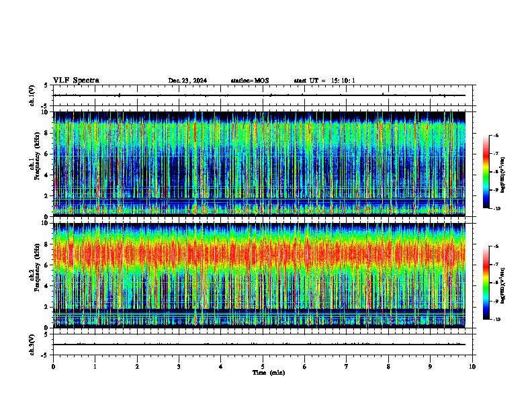Screen dimensions: 532x411
Task: Click the "VLF Spectra" plot title
Action: pyautogui.click(x=76, y=81)
